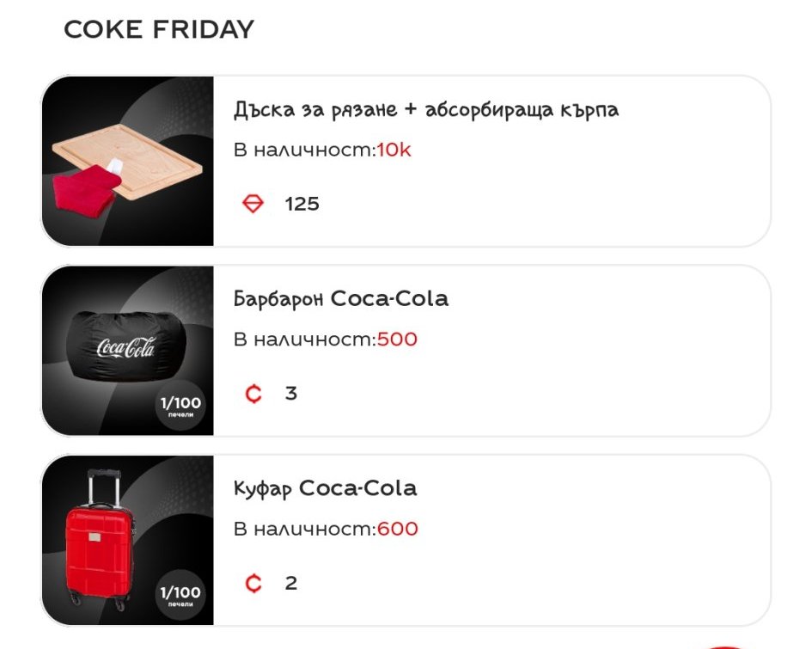Image resolution: width=812 pixels, height=649 pixels.
Task: Click В наличност label on bean bag card
Action: (x=304, y=340)
